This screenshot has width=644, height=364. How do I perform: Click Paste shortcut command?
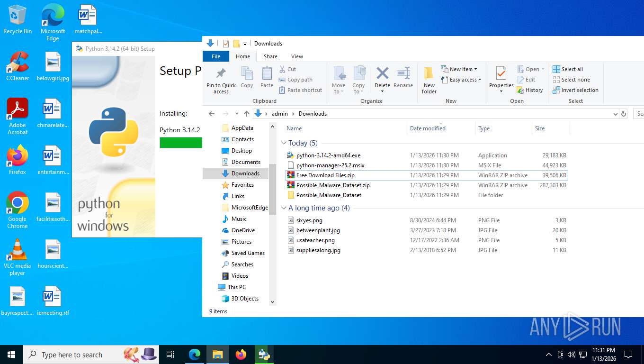point(300,90)
